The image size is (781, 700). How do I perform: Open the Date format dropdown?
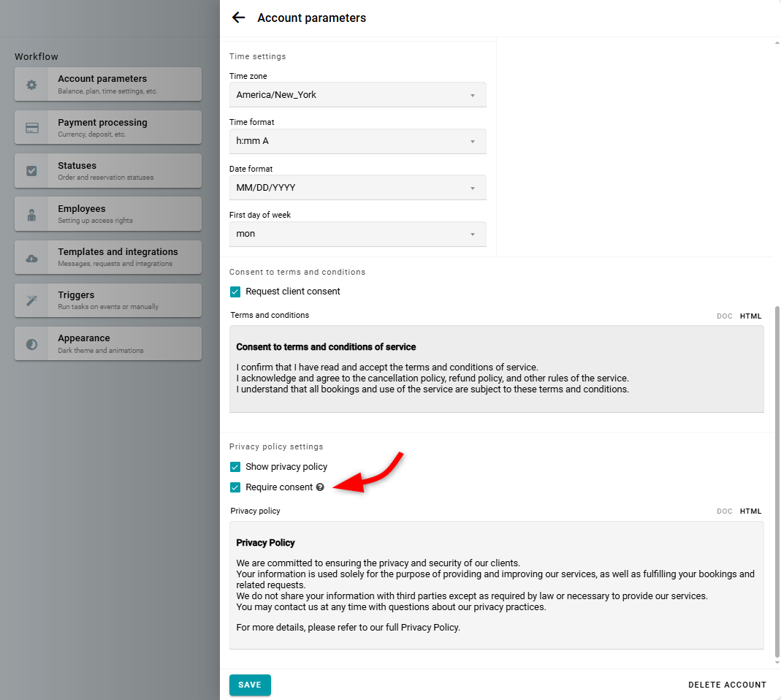coord(357,188)
